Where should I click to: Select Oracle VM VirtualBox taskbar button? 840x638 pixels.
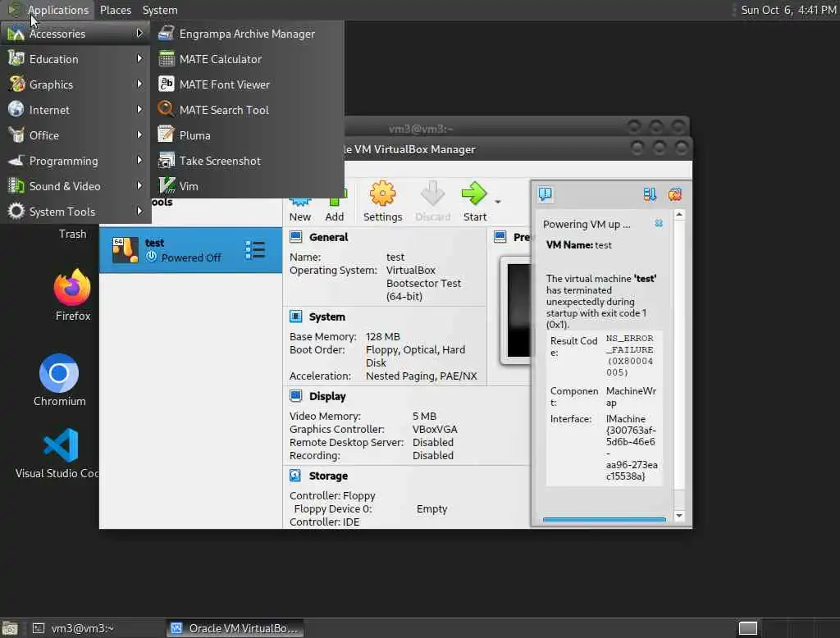[x=235, y=628]
